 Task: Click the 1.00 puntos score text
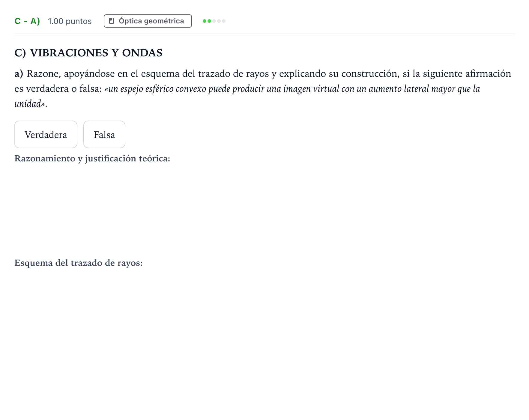click(70, 21)
